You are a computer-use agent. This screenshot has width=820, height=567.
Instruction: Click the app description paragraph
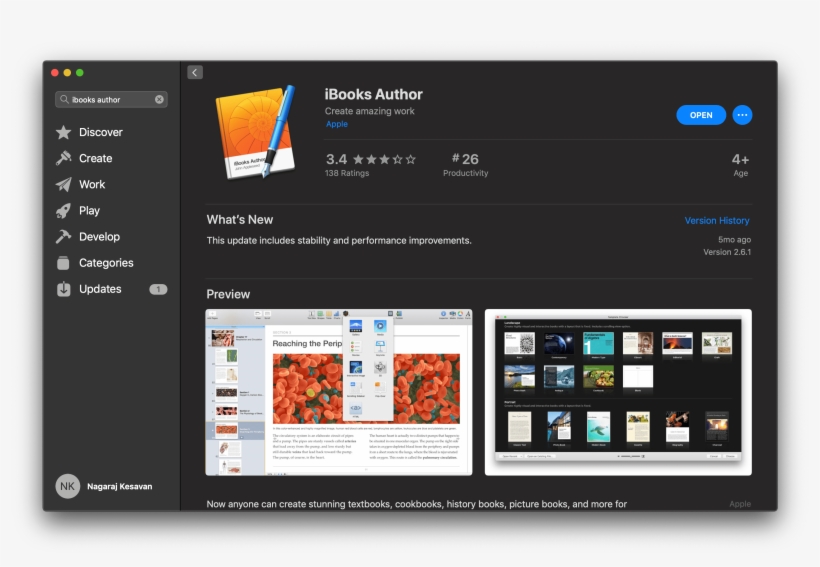[416, 504]
